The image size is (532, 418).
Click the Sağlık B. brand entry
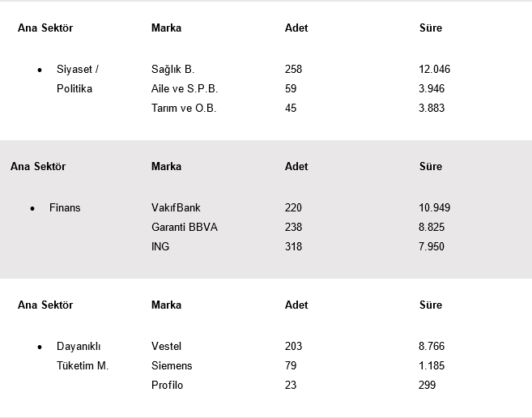pyautogui.click(x=172, y=70)
